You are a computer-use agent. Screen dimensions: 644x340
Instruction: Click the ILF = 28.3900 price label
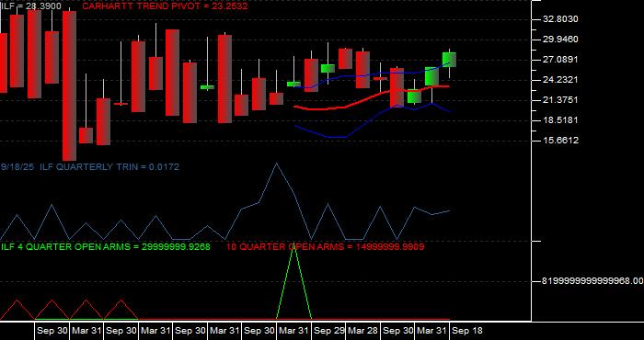30,6
